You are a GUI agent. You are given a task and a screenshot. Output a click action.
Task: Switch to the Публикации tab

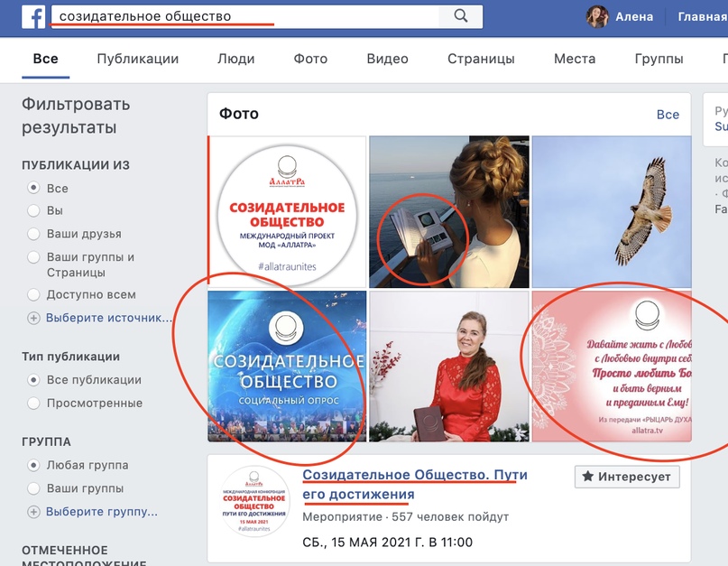[x=138, y=59]
